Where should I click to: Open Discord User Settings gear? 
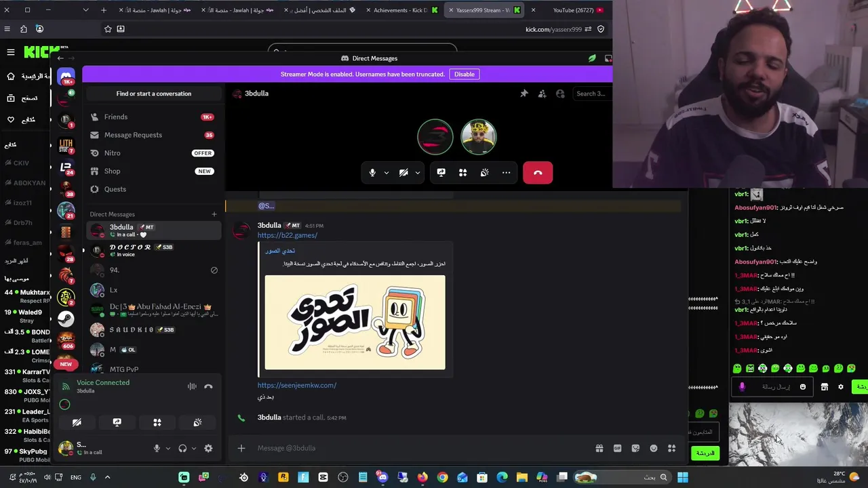coord(208,448)
